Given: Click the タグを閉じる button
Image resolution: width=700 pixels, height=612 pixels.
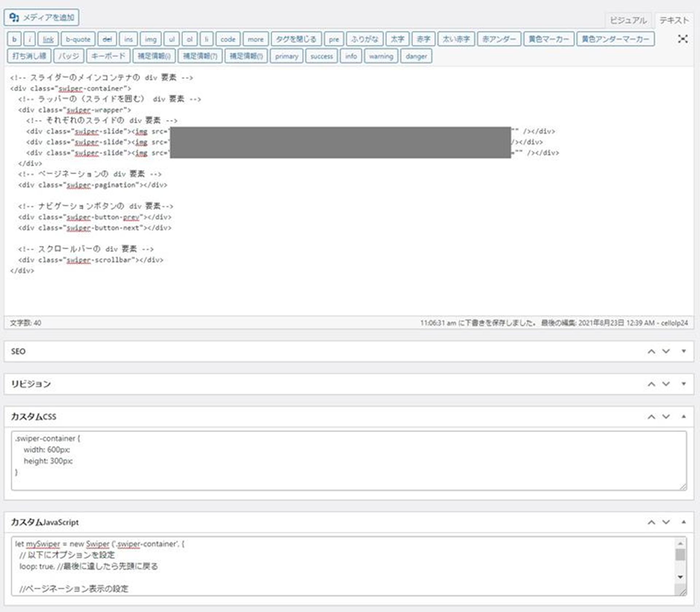Looking at the screenshot, I should [296, 39].
